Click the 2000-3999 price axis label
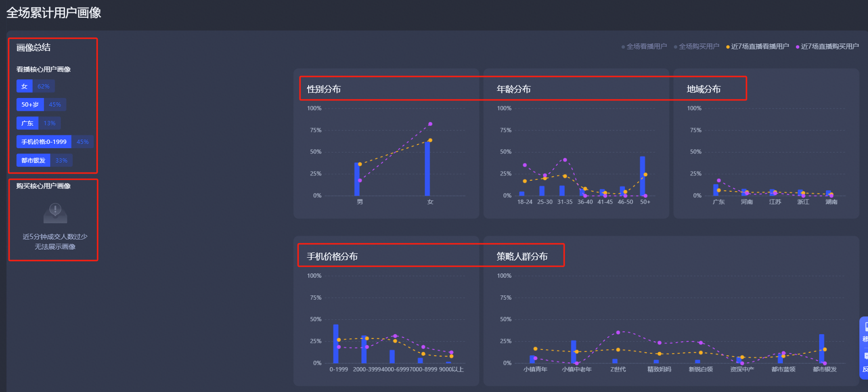 click(x=367, y=369)
